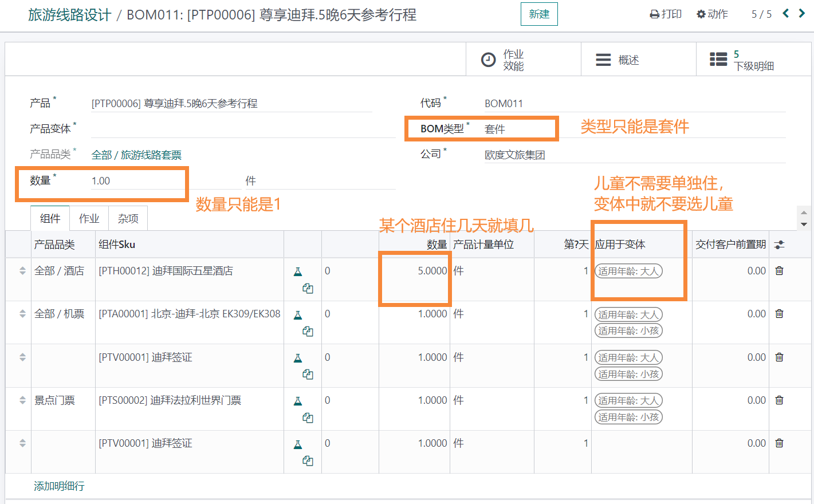Grab drag handle of 机票 row
814x504 pixels.
coord(22,314)
